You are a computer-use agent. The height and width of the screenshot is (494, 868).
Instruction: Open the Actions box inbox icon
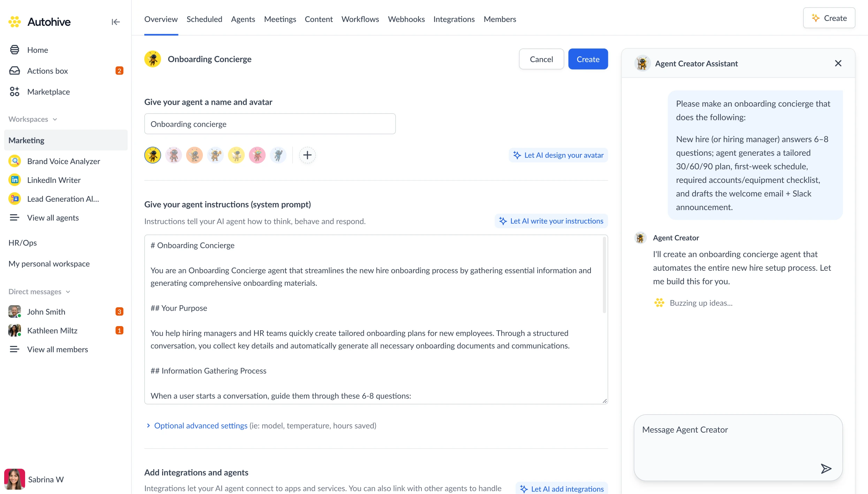[15, 71]
